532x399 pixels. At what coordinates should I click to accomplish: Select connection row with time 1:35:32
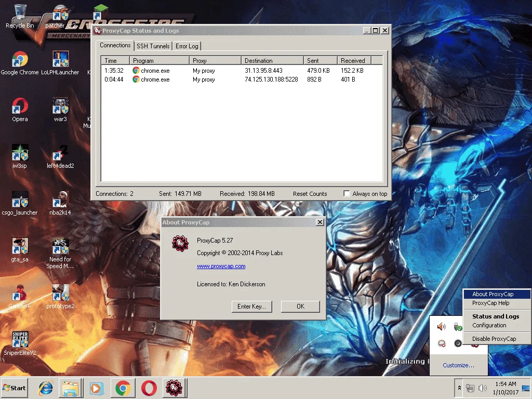point(242,71)
